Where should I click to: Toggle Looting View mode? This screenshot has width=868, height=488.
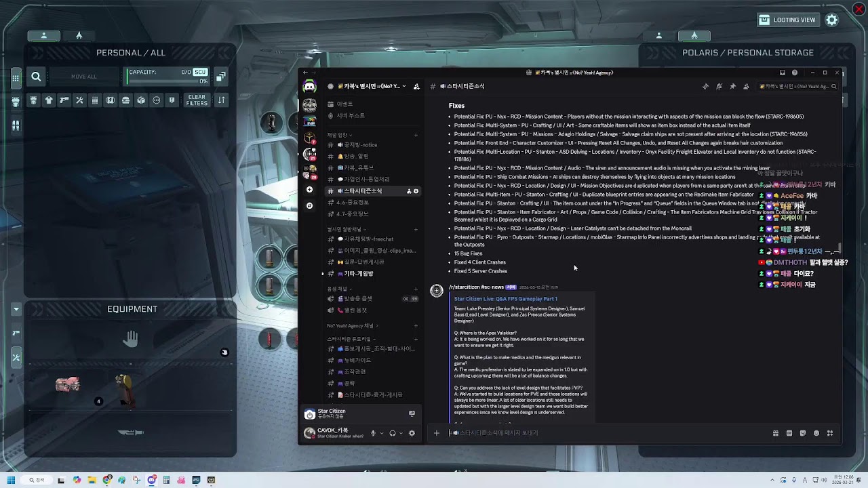[787, 20]
